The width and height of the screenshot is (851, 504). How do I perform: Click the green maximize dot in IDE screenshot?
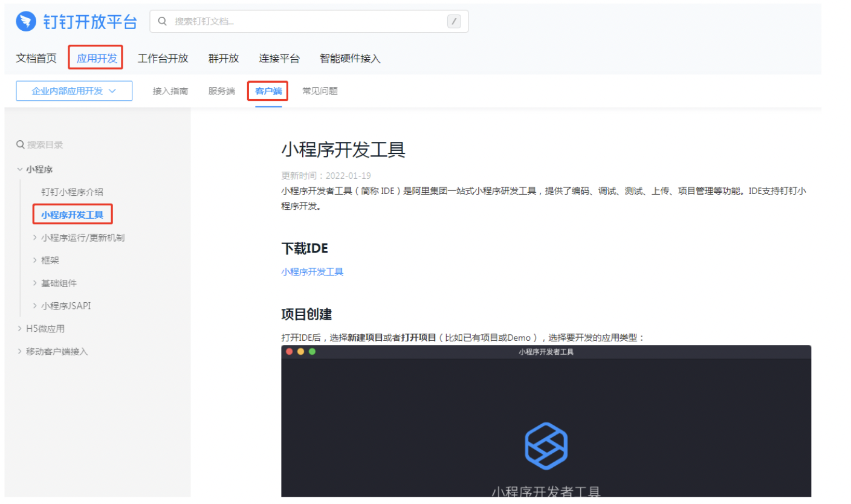(x=312, y=351)
